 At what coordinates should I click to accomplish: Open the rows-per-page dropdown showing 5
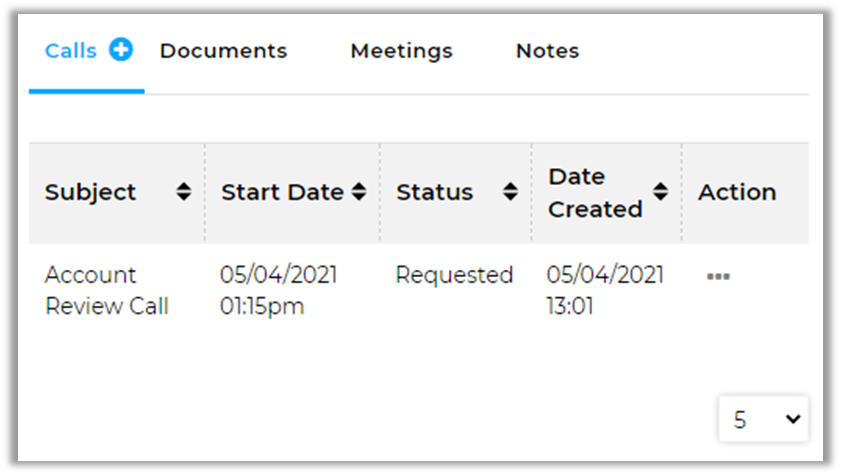pyautogui.click(x=763, y=420)
